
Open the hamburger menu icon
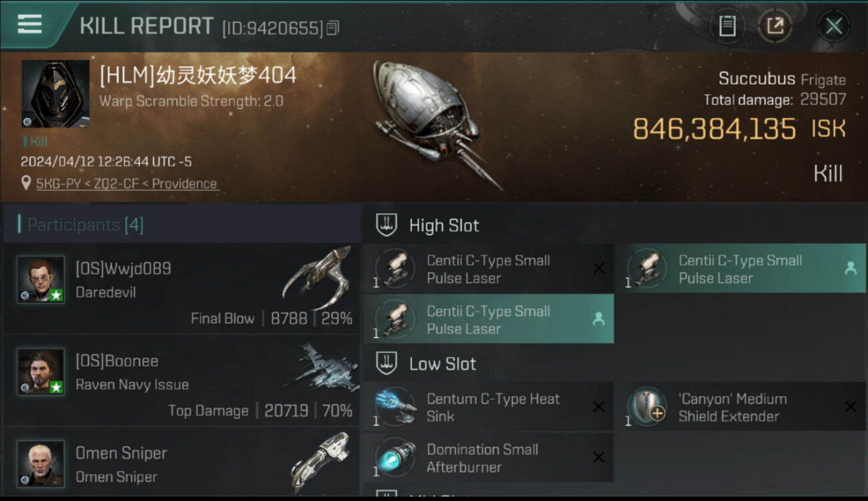(30, 24)
